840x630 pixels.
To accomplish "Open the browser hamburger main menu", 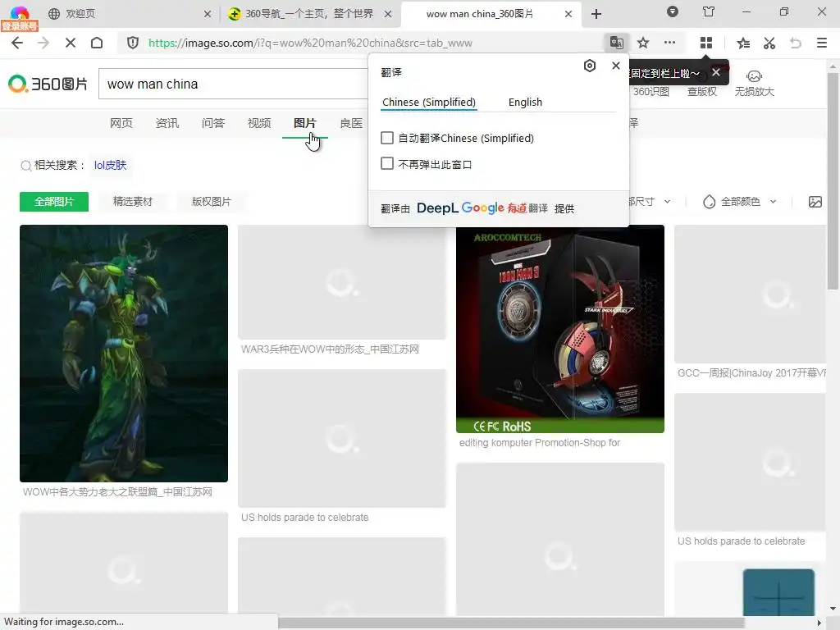I will point(822,43).
